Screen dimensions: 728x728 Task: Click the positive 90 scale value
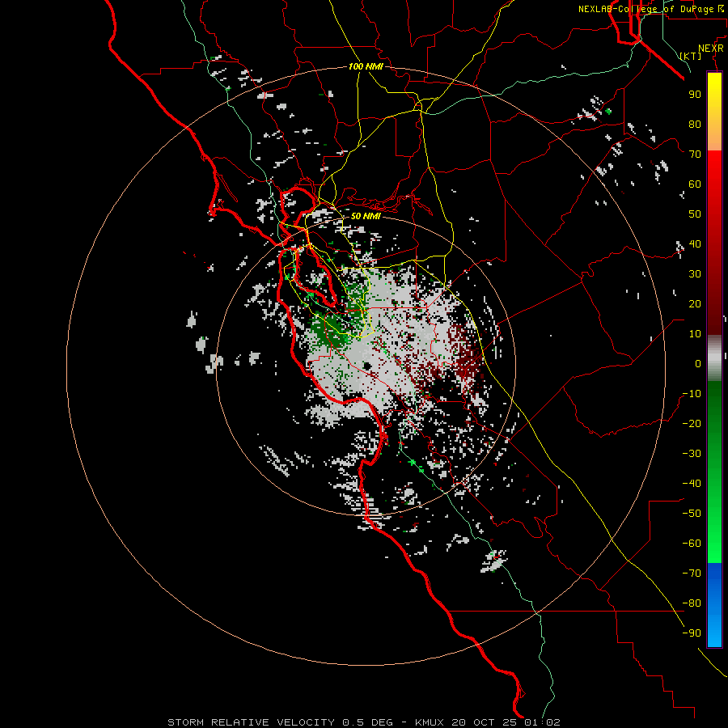tap(695, 95)
